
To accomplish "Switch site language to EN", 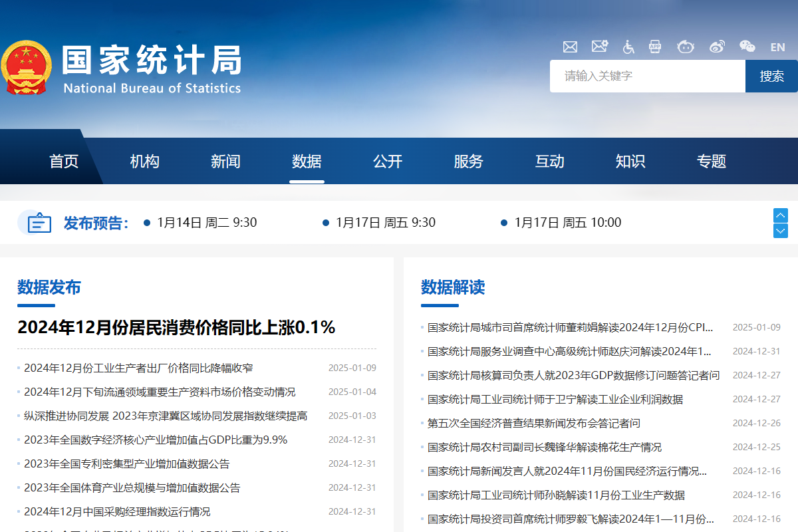I will tap(777, 47).
